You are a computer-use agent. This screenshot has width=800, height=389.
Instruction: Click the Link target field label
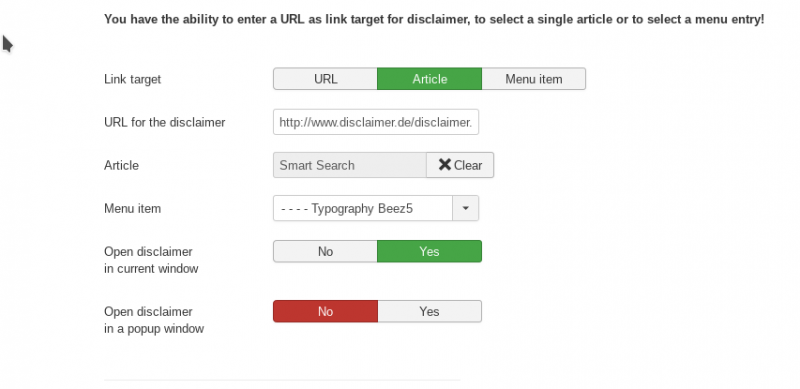point(133,79)
